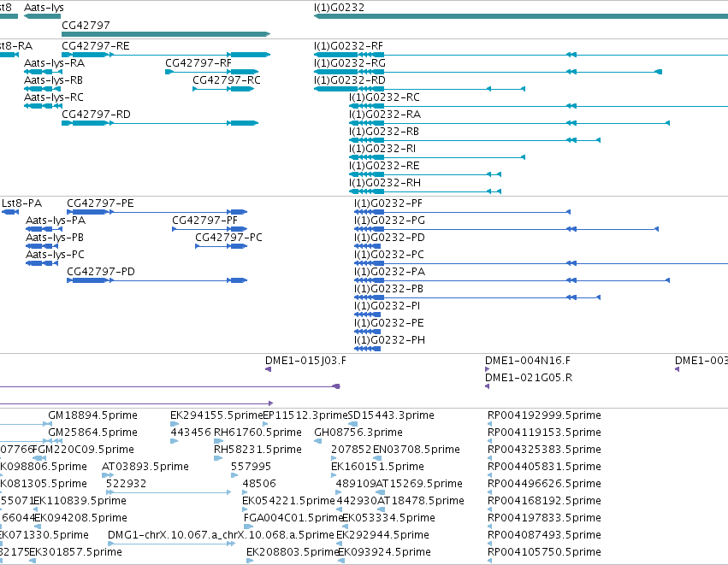Viewport: 728px width, 565px height.
Task: Select transcript Aats-lys-RB
Action: [53, 80]
